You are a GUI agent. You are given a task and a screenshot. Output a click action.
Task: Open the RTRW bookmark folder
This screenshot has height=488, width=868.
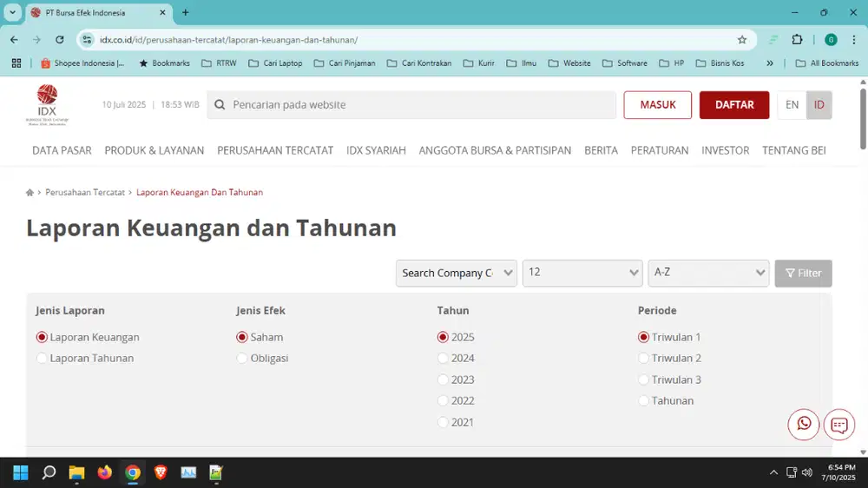[x=219, y=63]
